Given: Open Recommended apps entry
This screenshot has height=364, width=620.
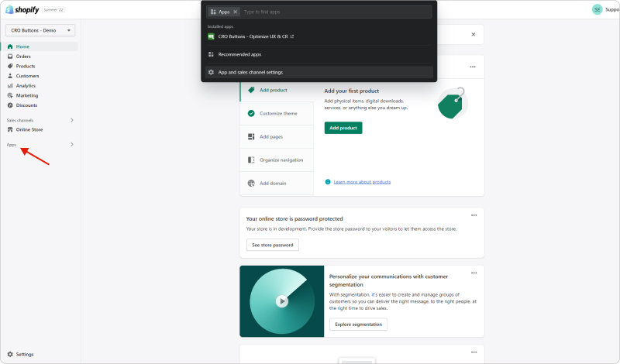Looking at the screenshot, I should (239, 54).
